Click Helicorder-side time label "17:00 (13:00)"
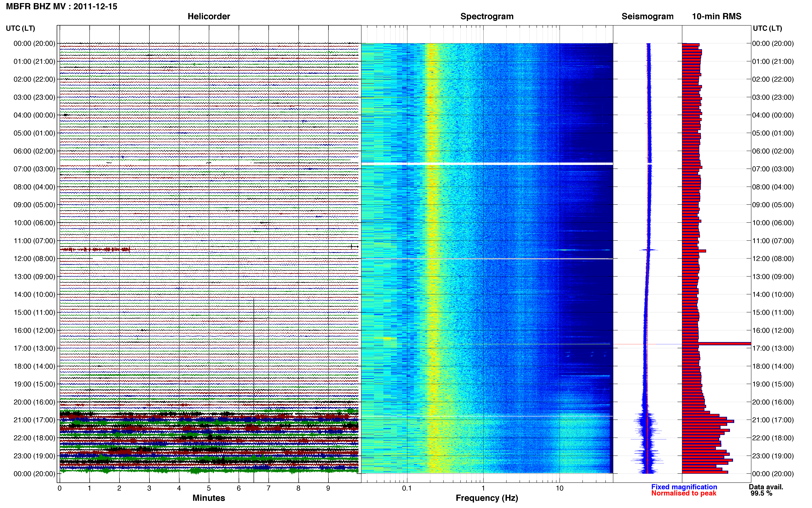Screen dimensions: 812x508 (x=34, y=348)
